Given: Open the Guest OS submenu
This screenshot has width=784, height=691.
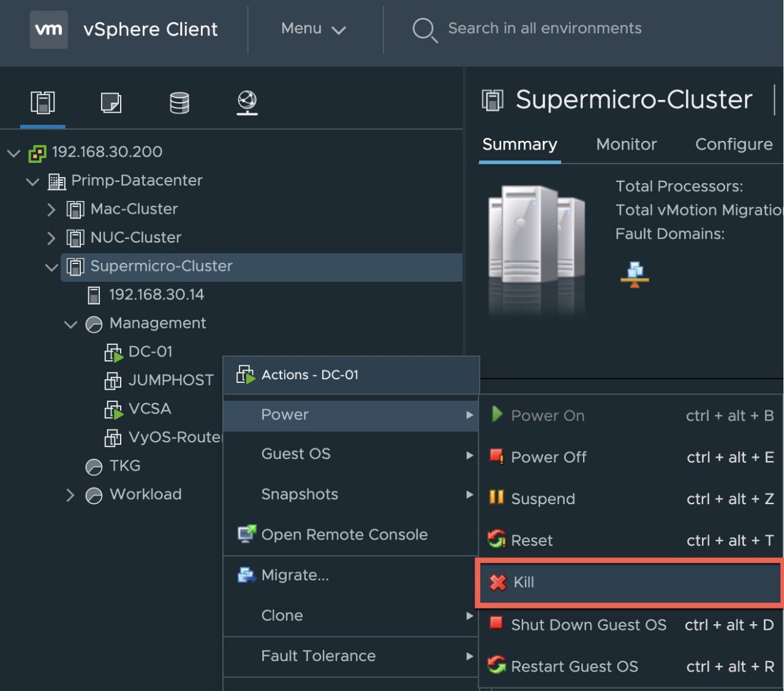Looking at the screenshot, I should coord(350,454).
